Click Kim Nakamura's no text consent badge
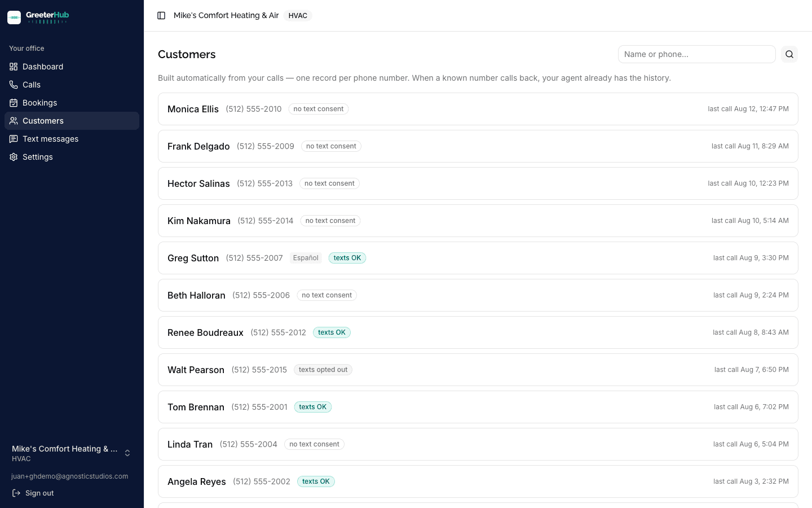The width and height of the screenshot is (812, 508). (x=330, y=221)
